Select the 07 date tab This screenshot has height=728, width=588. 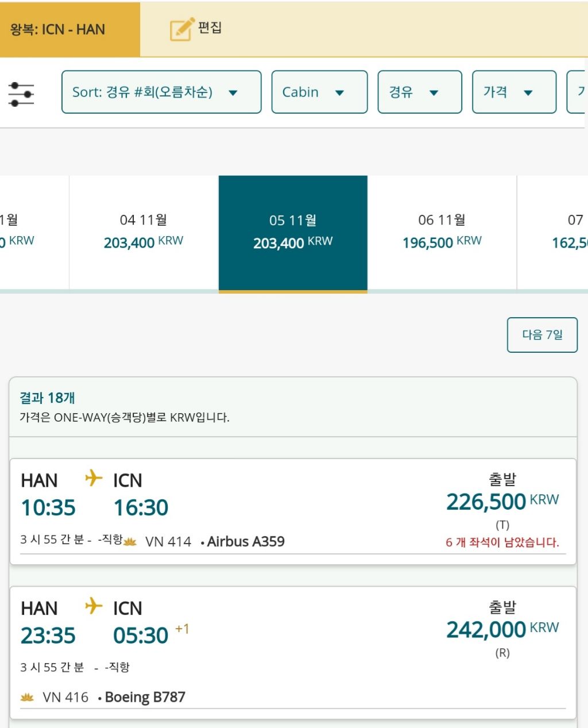(570, 232)
